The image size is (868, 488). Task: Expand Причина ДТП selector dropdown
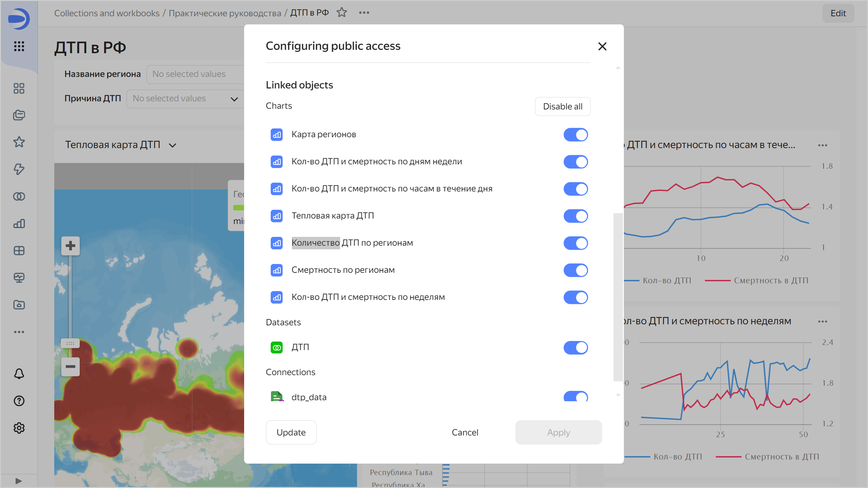coord(234,99)
